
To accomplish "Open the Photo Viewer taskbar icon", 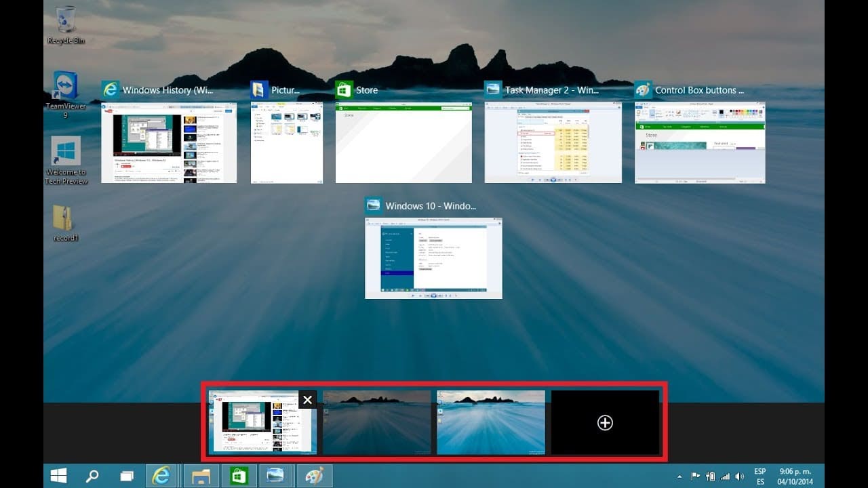I will (275, 476).
